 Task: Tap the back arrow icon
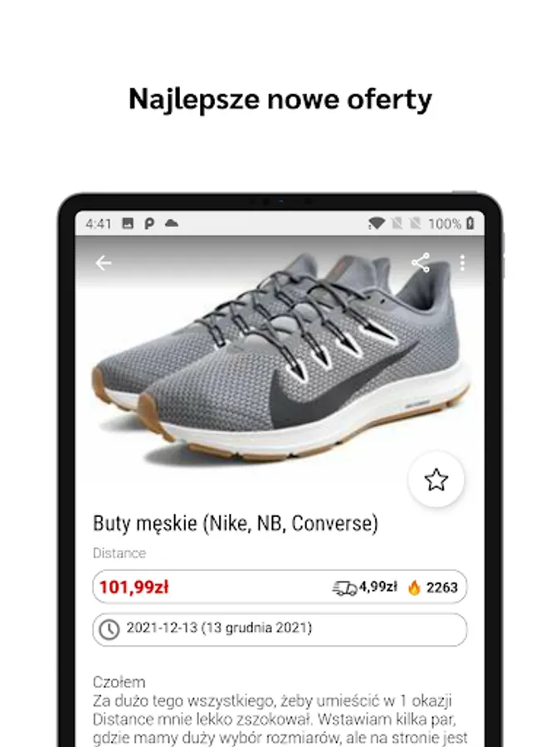coord(104,263)
